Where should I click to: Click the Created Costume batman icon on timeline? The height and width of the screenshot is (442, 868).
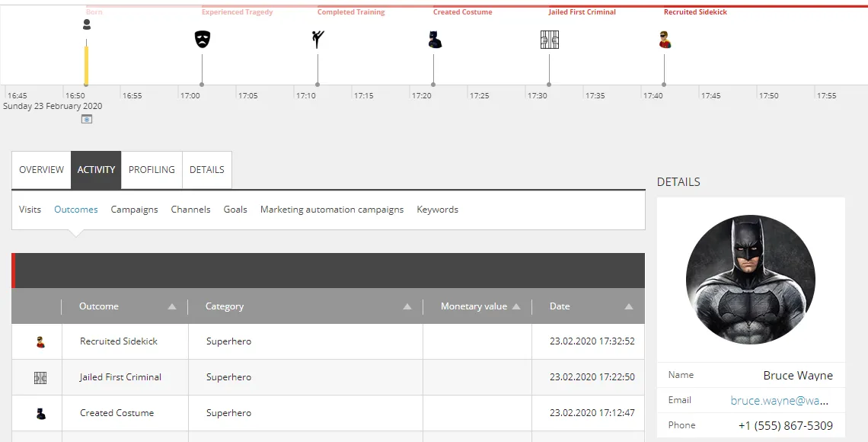coord(435,40)
